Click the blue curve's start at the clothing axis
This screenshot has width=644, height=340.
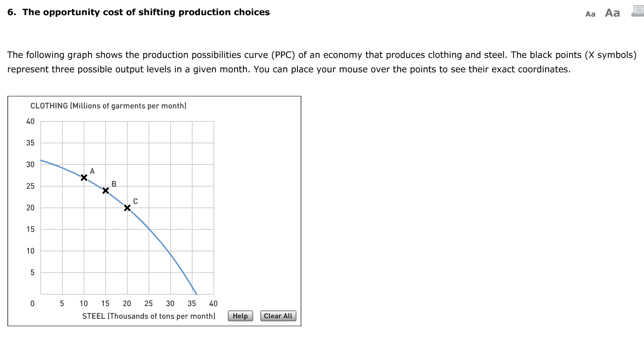[x=41, y=160]
